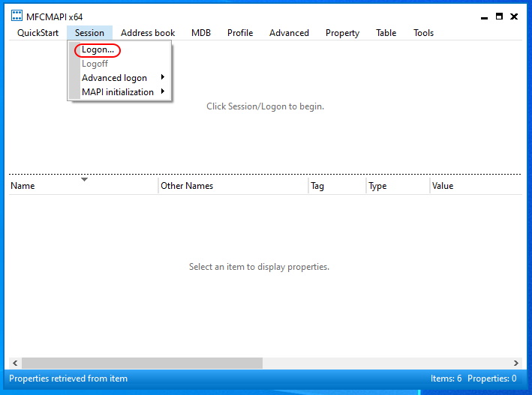Viewport: 532px width, 395px height.
Task: Open the Table menu
Action: point(386,33)
